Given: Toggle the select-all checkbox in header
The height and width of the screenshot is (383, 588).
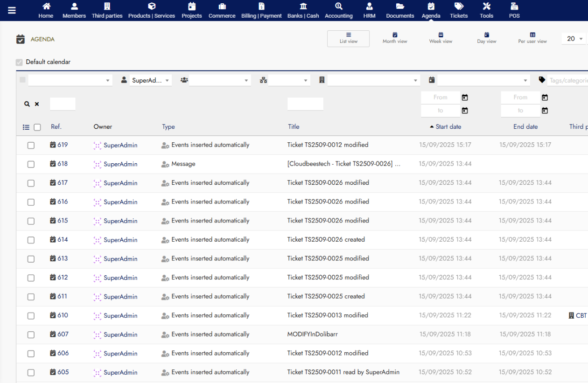Looking at the screenshot, I should [37, 127].
